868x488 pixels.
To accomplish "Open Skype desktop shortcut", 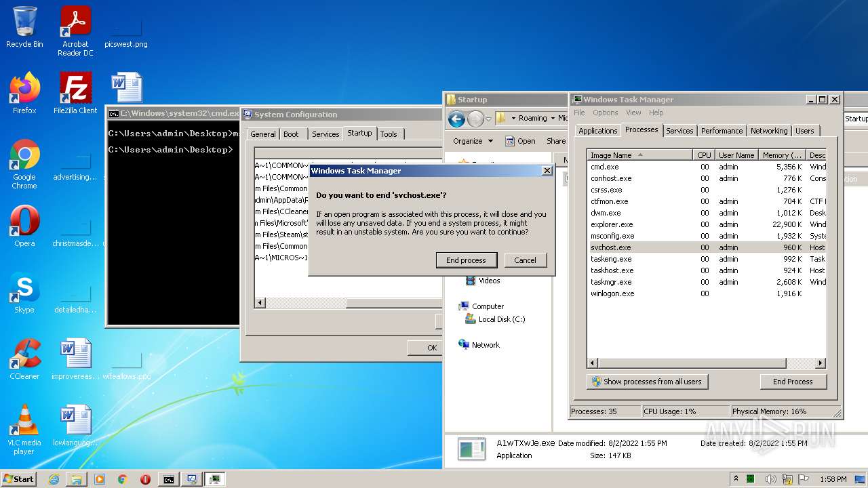I will coord(24,293).
